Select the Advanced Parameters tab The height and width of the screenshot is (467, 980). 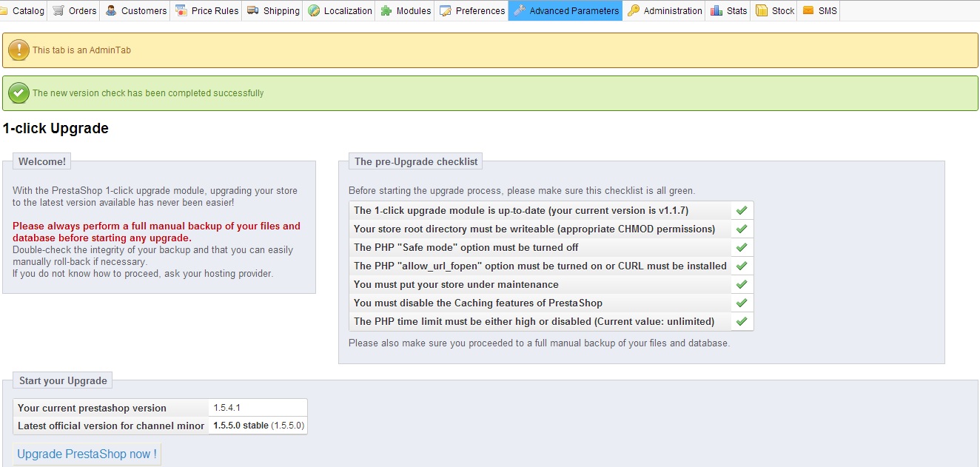[565, 10]
